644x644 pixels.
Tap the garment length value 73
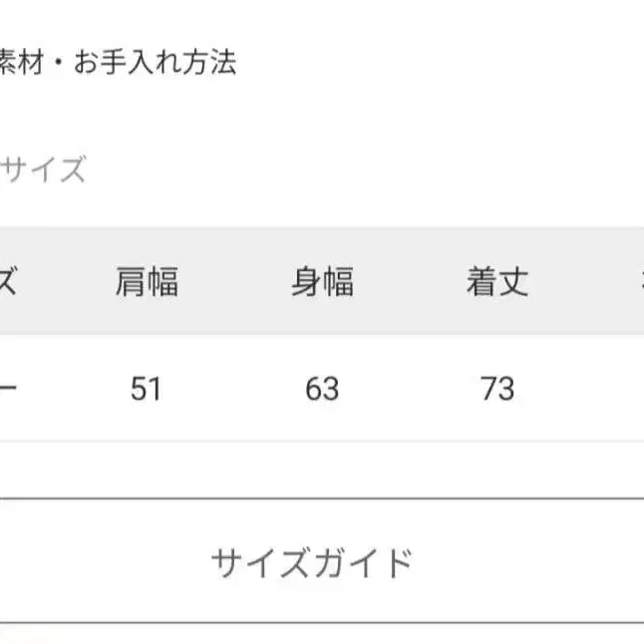(x=496, y=388)
